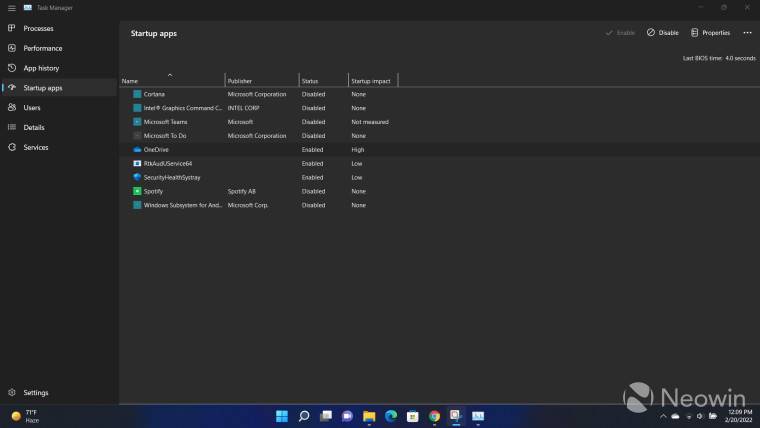The width and height of the screenshot is (760, 428).
Task: Open Task Manager Settings
Action: click(x=35, y=393)
